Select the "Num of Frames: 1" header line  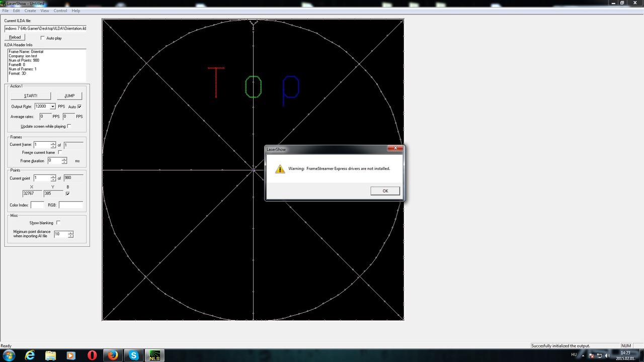click(23, 69)
